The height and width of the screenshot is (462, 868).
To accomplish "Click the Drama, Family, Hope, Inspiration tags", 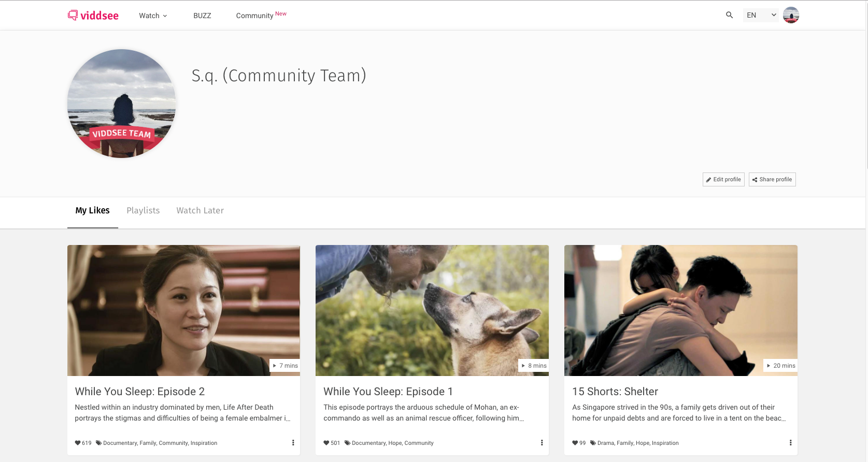I will click(638, 443).
